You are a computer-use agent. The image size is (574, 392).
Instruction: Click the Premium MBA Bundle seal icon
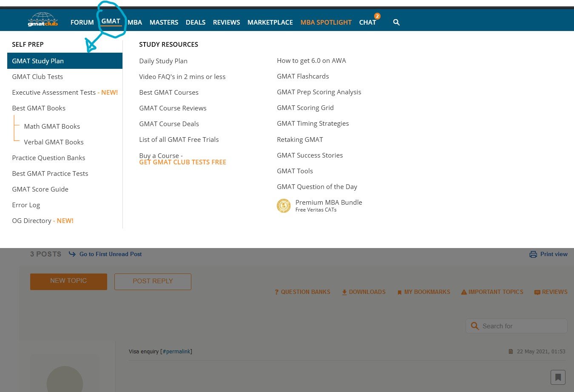284,206
